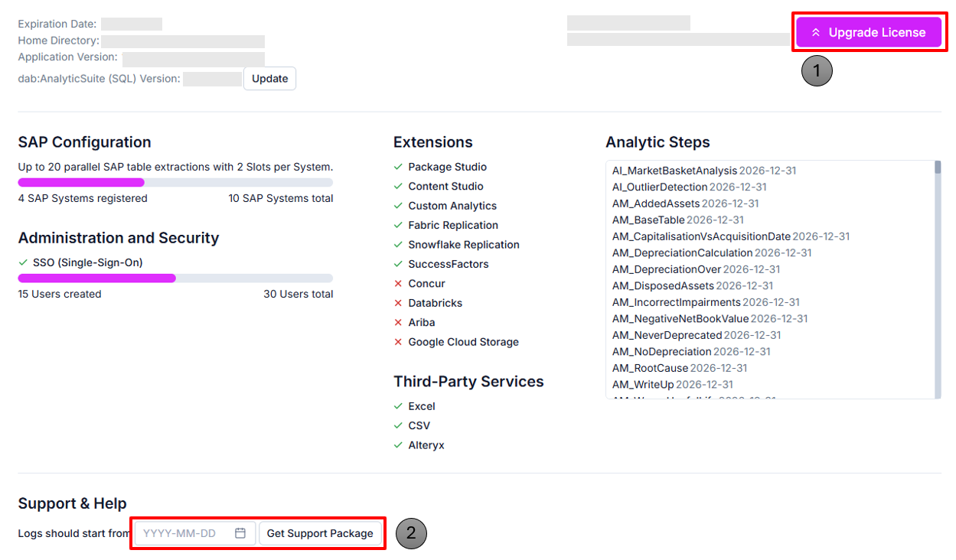Click the Analytic Steps list scrollbar
The height and width of the screenshot is (560, 956).
[x=938, y=279]
